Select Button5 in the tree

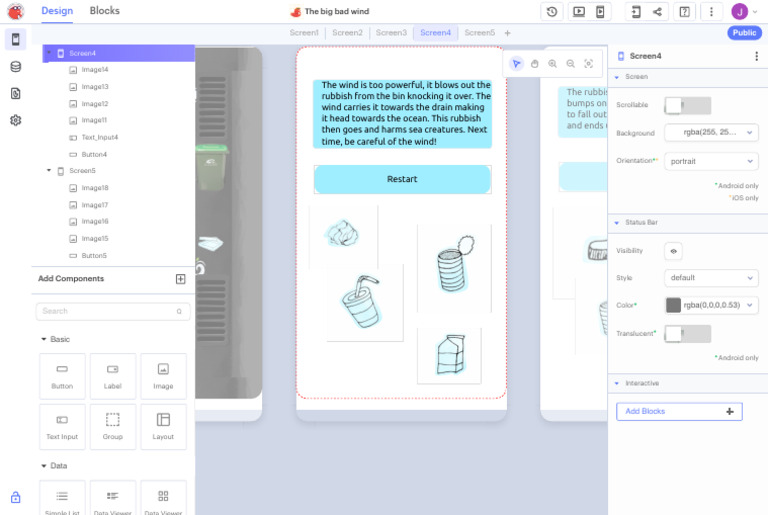coord(94,256)
